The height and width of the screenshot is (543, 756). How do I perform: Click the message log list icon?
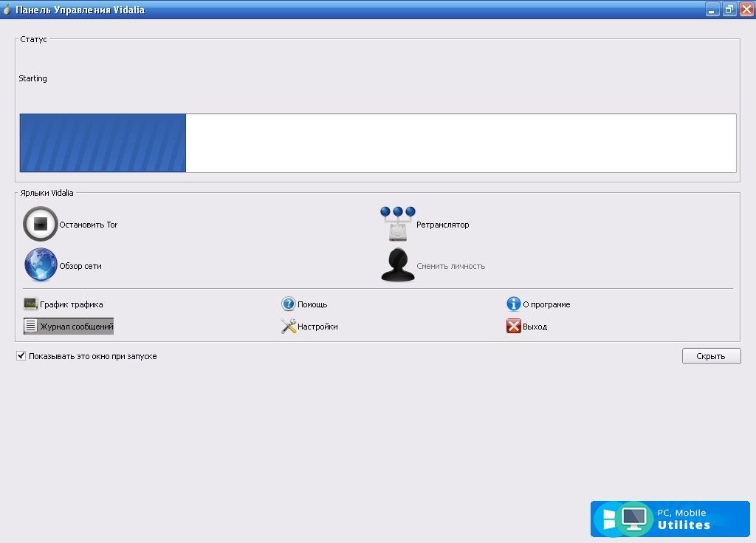click(x=30, y=326)
